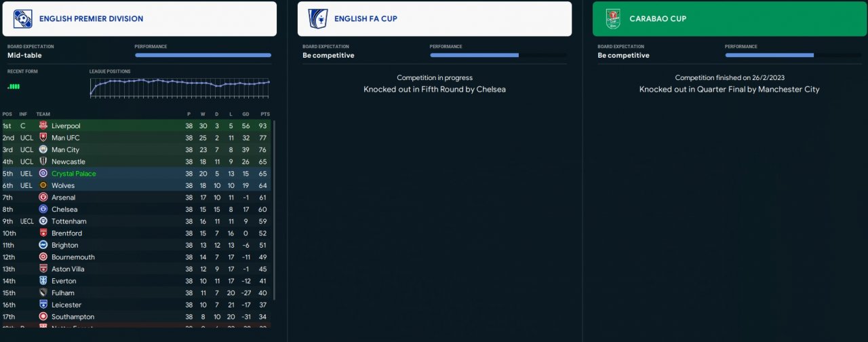The image size is (868, 342).
Task: Click the league table vertical scrollbar
Action: (275, 210)
